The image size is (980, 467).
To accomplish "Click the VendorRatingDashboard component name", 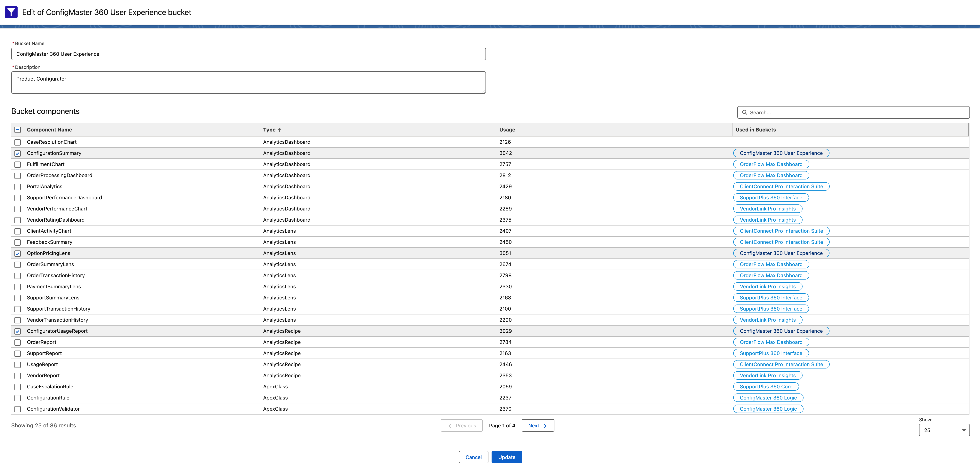I will coord(56,220).
